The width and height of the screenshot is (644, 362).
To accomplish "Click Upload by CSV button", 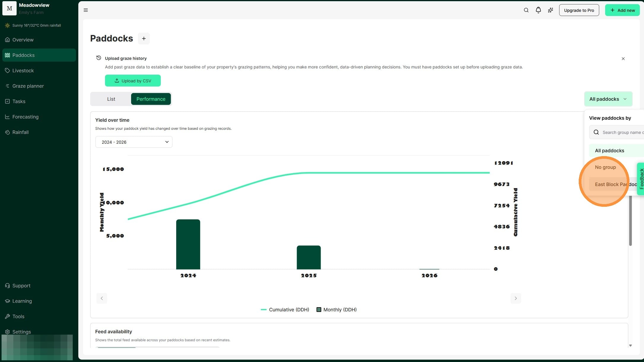I will click(x=133, y=81).
